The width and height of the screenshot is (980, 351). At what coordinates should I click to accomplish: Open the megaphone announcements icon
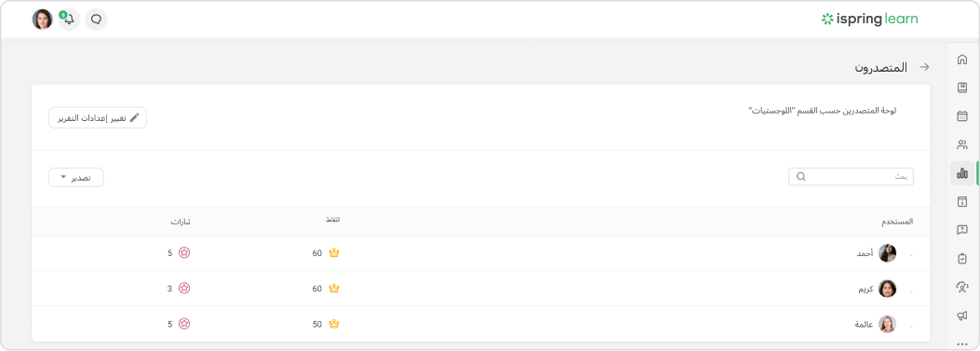(x=962, y=316)
